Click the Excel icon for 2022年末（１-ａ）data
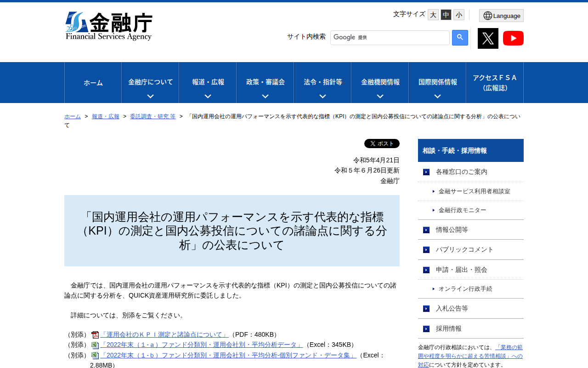 coord(95,345)
